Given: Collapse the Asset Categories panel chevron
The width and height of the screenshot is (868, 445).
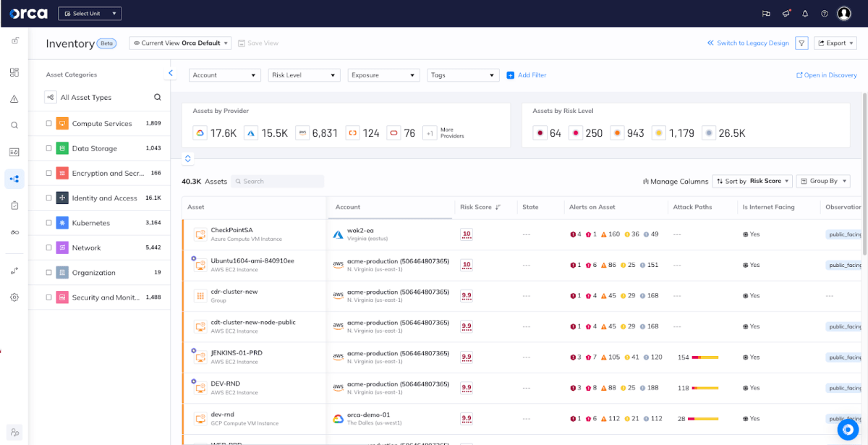Looking at the screenshot, I should [x=171, y=73].
